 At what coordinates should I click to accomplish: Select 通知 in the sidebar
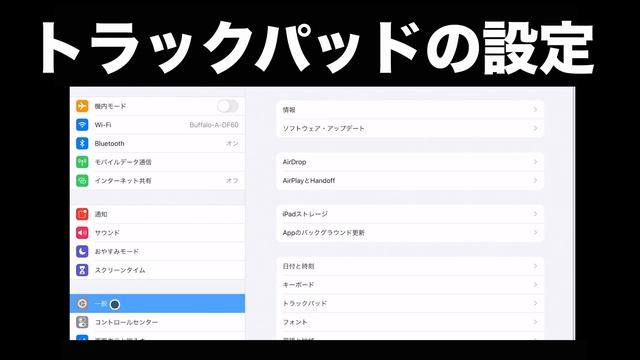coord(158,214)
